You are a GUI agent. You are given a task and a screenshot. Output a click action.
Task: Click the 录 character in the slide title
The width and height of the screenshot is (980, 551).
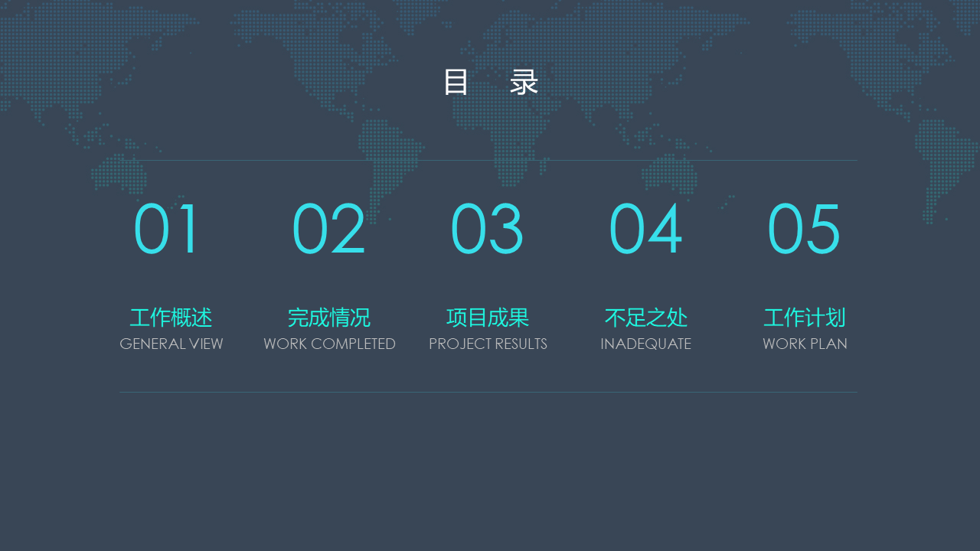524,83
